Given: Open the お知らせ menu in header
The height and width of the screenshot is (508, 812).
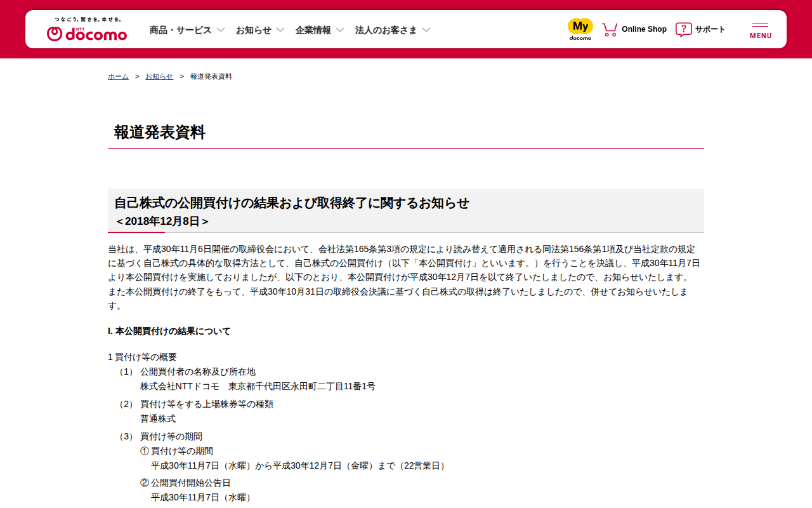Looking at the screenshot, I should 254,30.
